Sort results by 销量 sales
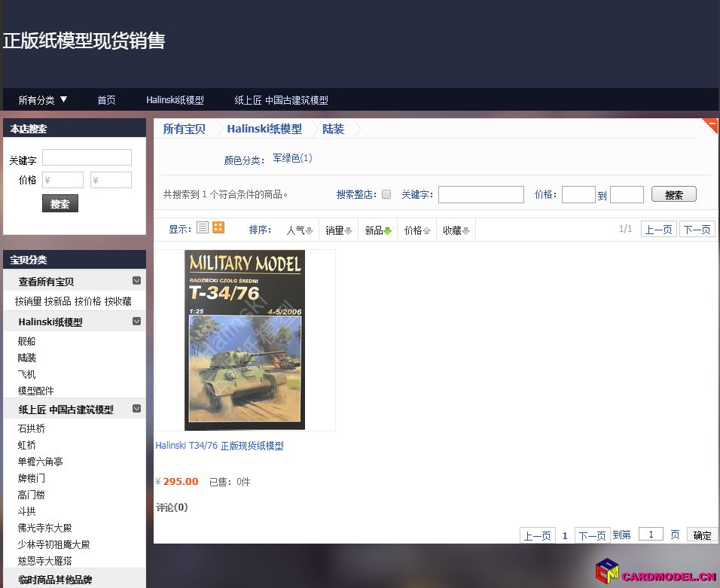Screen dimensions: 720x588 [339, 230]
